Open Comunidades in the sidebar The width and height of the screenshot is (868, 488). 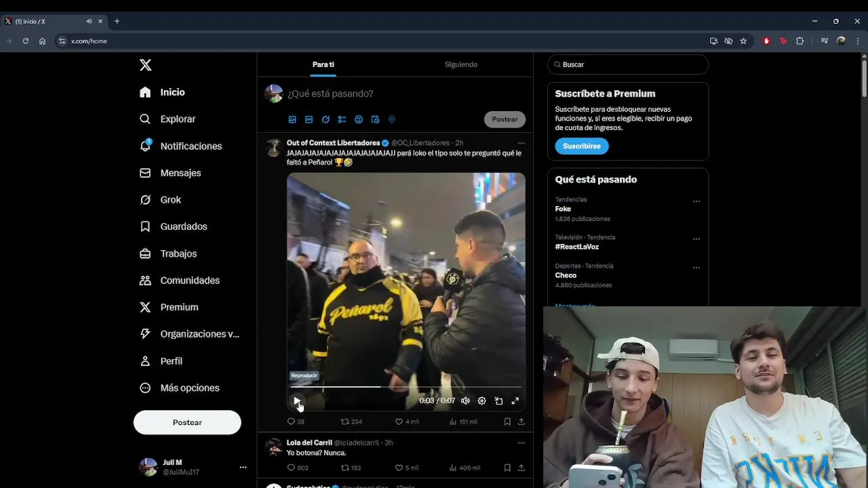tap(180, 280)
